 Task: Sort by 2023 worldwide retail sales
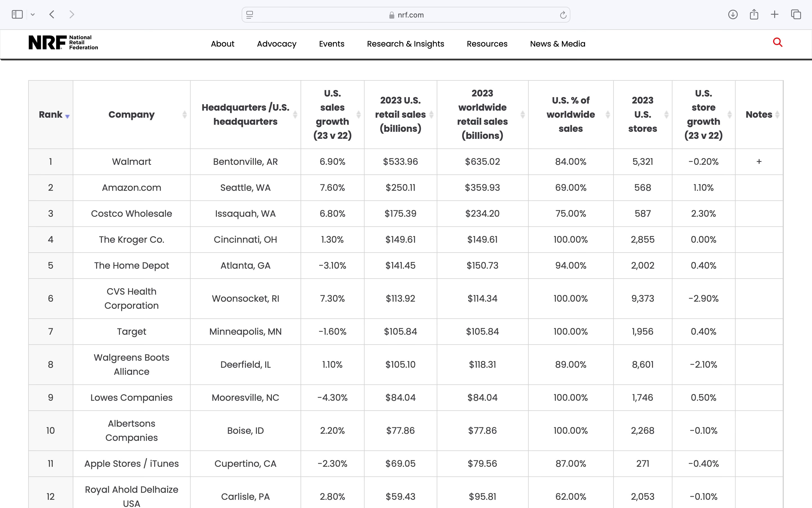pyautogui.click(x=482, y=115)
